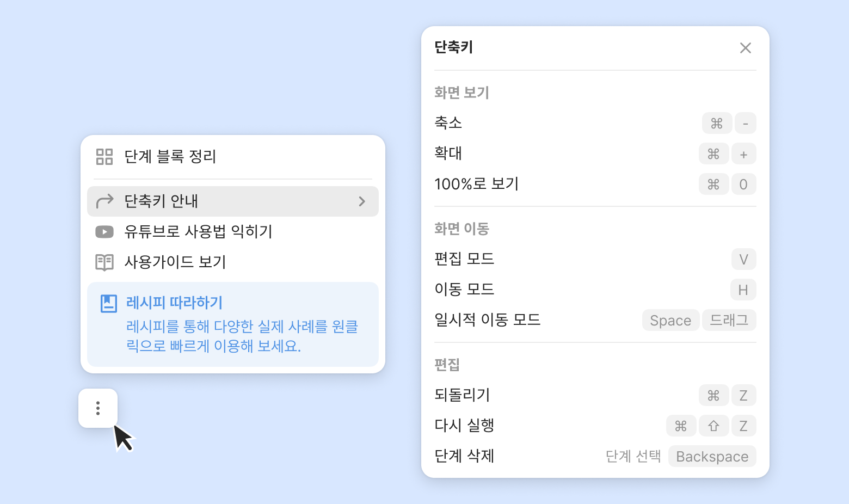Click the H key for 이동 모드
849x504 pixels.
click(743, 290)
